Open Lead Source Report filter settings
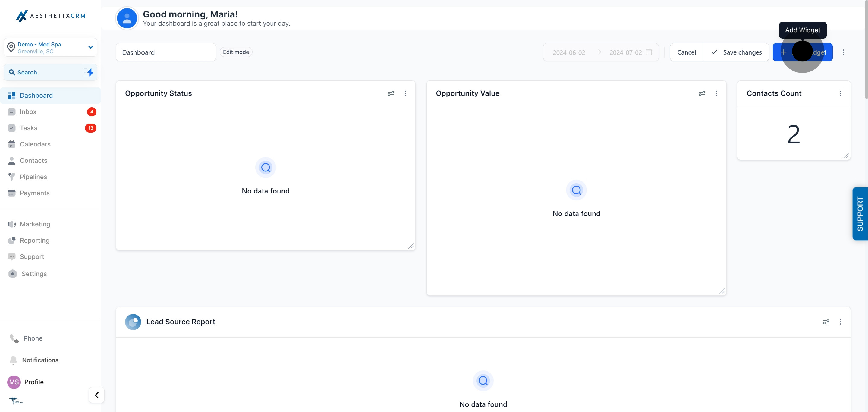The image size is (868, 412). click(x=826, y=322)
